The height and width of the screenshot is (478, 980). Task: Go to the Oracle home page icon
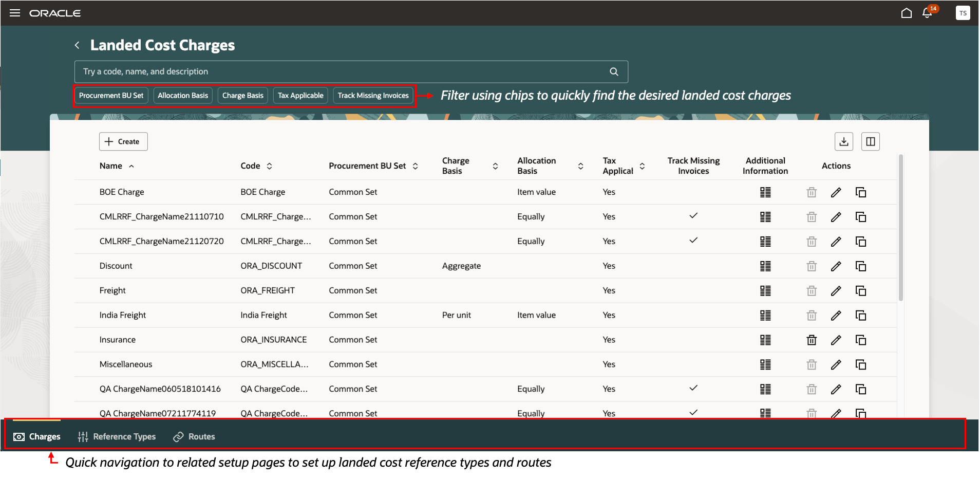907,13
